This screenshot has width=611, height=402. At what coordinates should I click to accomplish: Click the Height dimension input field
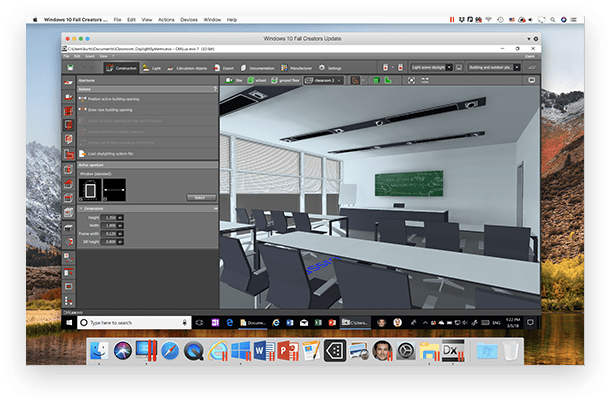pyautogui.click(x=109, y=218)
